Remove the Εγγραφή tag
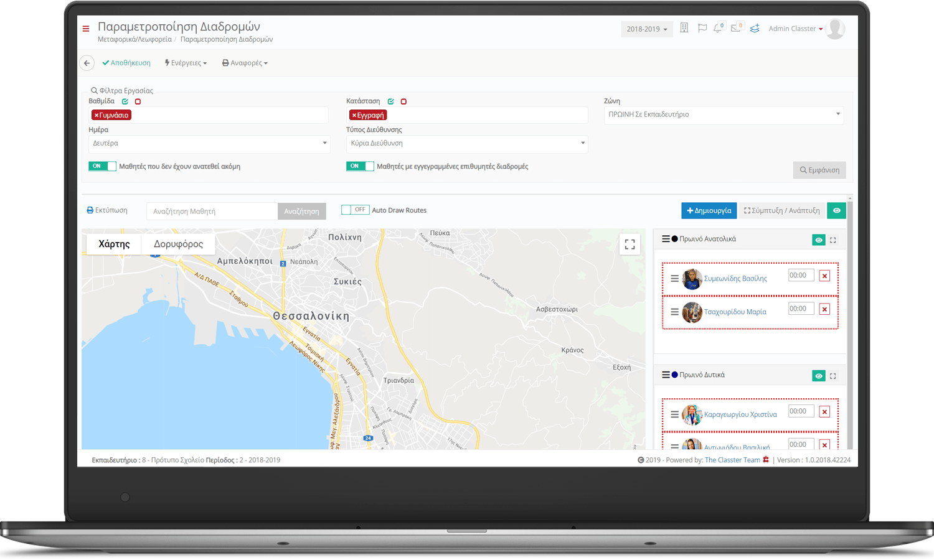The width and height of the screenshot is (934, 560). 354,115
